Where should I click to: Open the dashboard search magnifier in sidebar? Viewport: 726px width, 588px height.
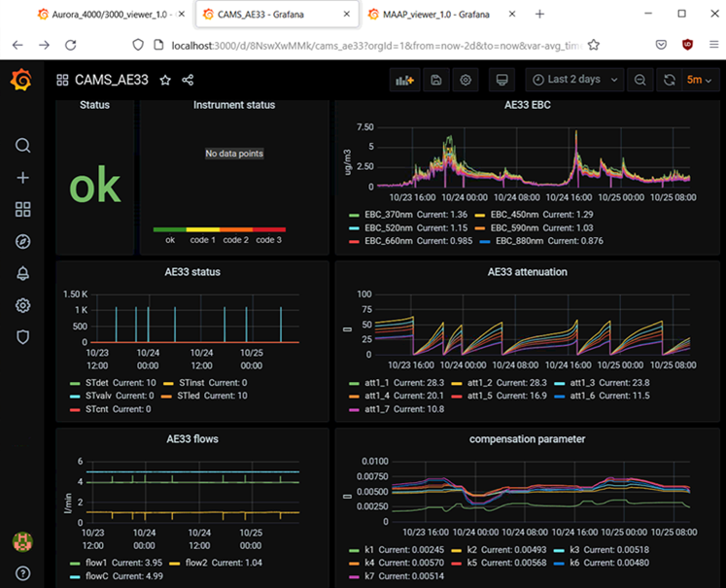coord(22,146)
